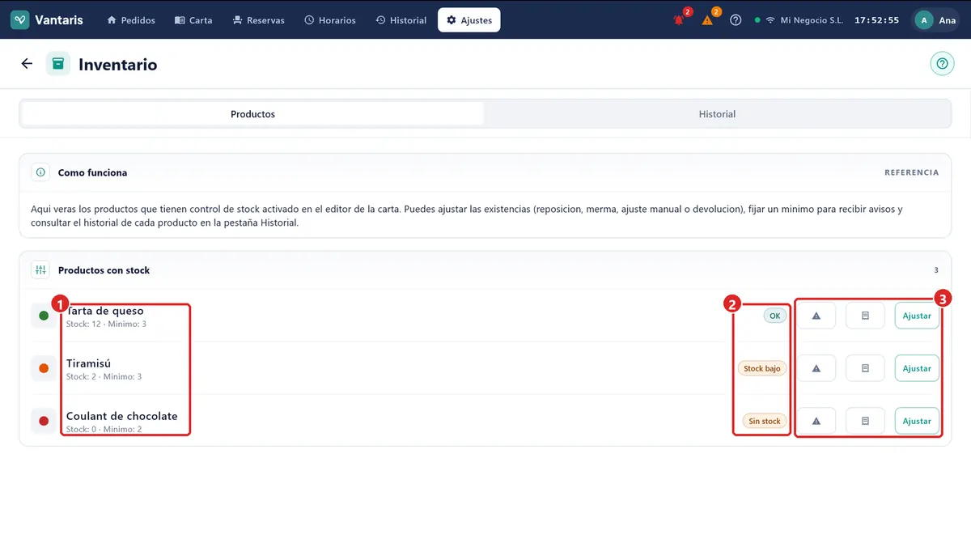Click Ajustar for Coulant de chocolate
The height and width of the screenshot is (560, 971).
(x=917, y=421)
